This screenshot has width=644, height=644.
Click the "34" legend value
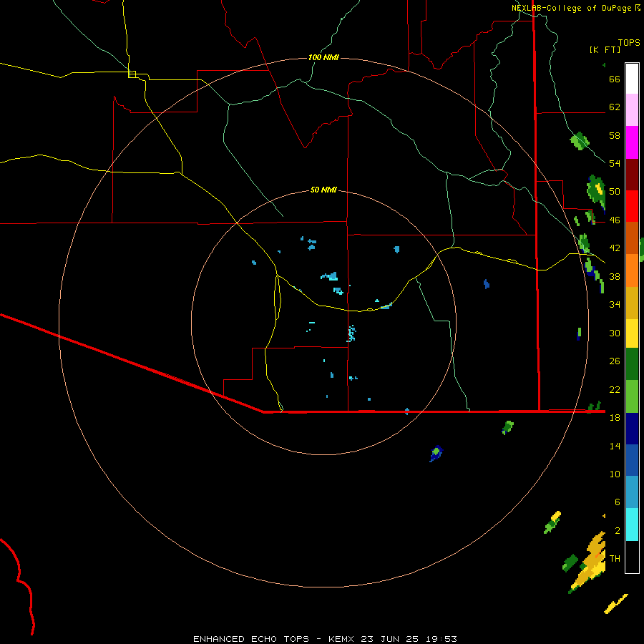[x=615, y=304]
